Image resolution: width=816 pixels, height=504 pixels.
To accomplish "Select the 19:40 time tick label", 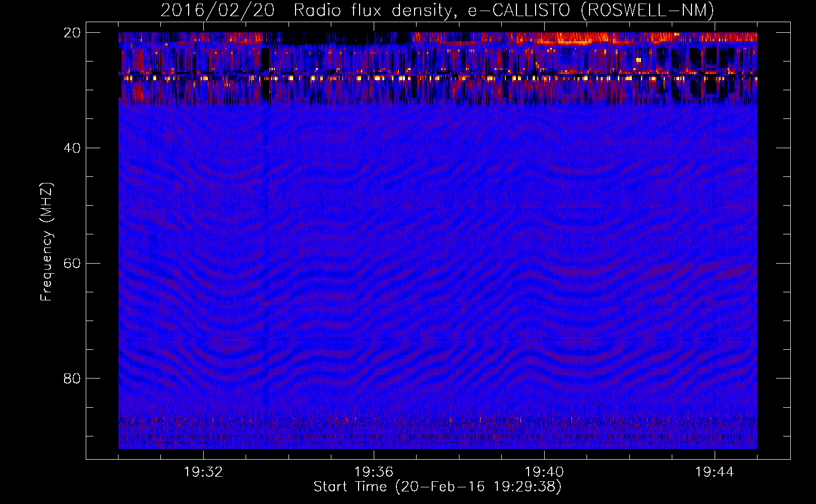I will 544,472.
